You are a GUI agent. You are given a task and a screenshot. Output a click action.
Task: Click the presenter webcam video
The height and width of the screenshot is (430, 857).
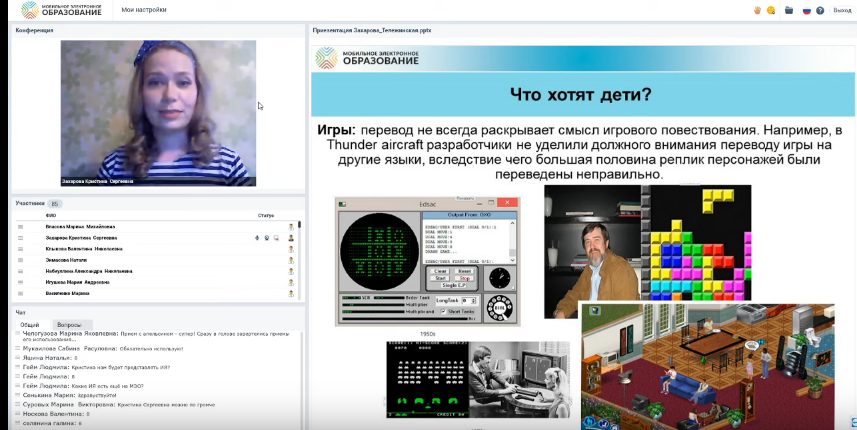158,113
